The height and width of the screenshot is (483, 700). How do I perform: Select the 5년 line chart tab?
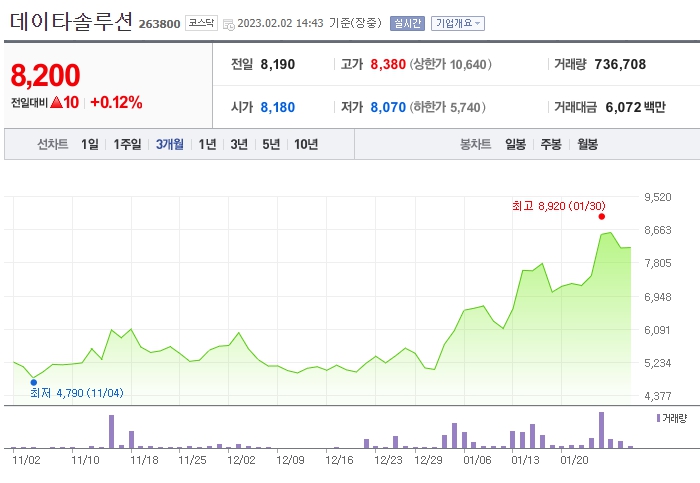pos(271,144)
